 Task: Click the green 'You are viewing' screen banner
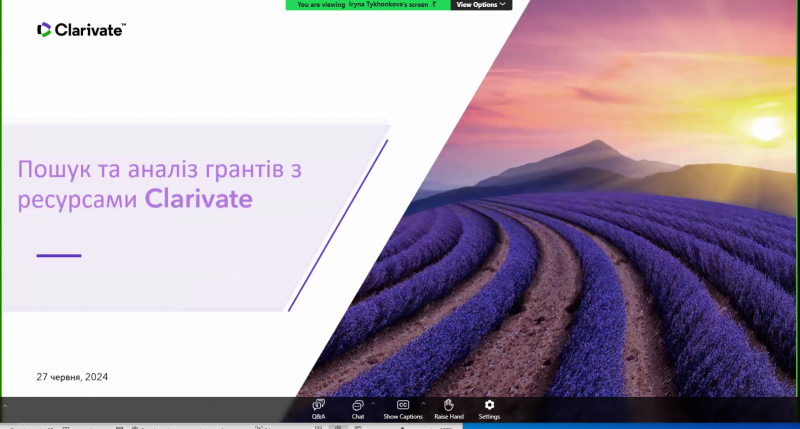point(368,5)
